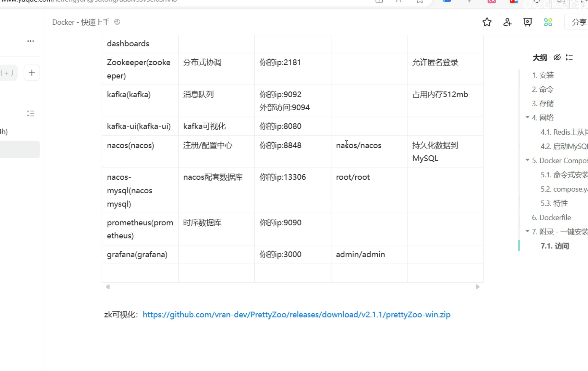Select 7.1. 访问 outline entry
The image size is (588, 371).
[x=555, y=246]
